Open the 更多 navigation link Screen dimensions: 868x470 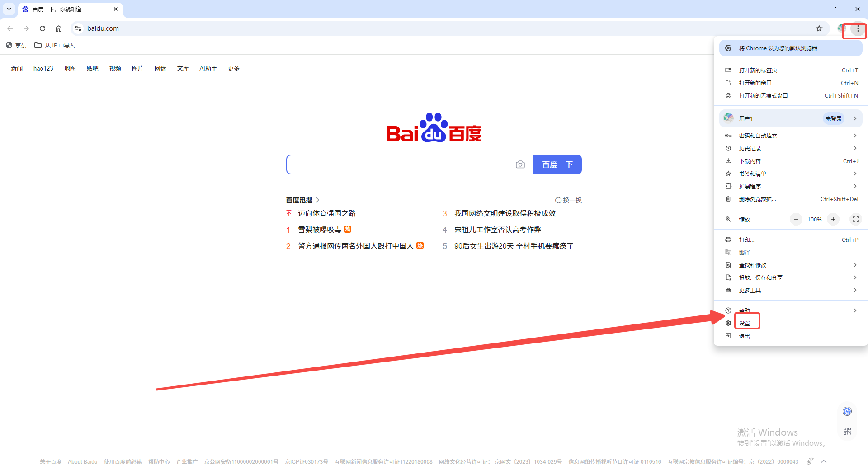pos(234,68)
